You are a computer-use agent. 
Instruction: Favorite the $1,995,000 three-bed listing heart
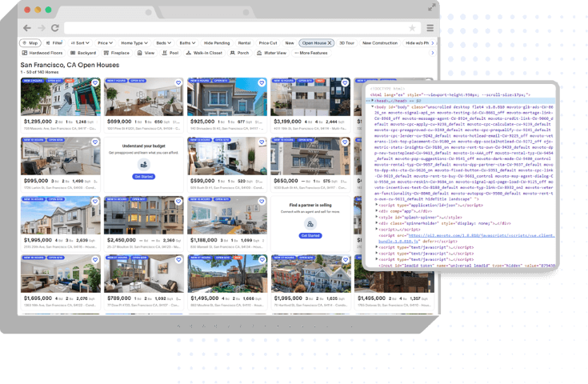(x=345, y=259)
